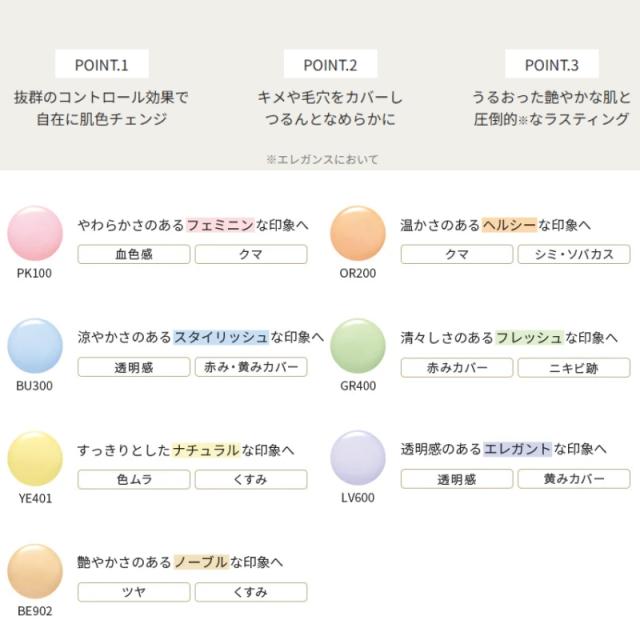Click the POINT.3 label
This screenshot has width=640, height=640.
coord(552,64)
